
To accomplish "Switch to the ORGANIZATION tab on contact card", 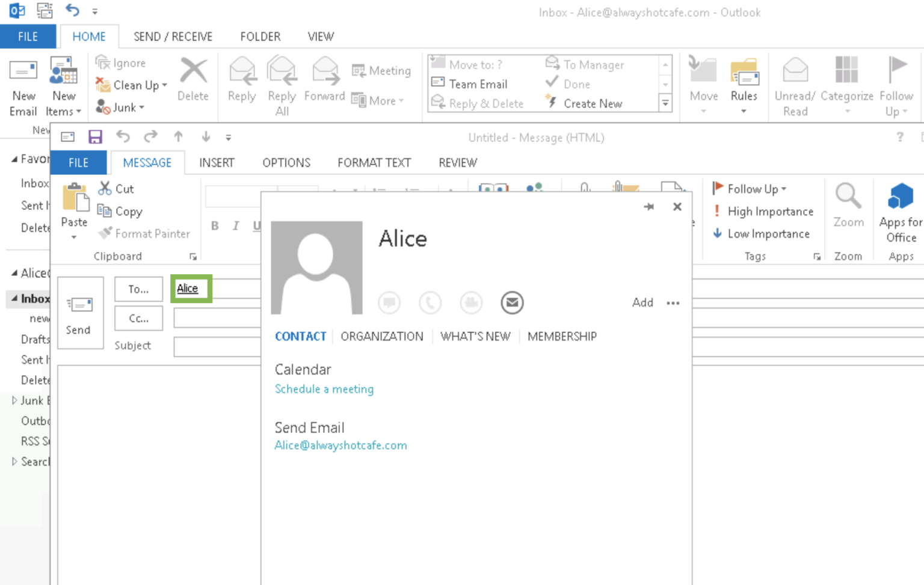I will tap(381, 336).
